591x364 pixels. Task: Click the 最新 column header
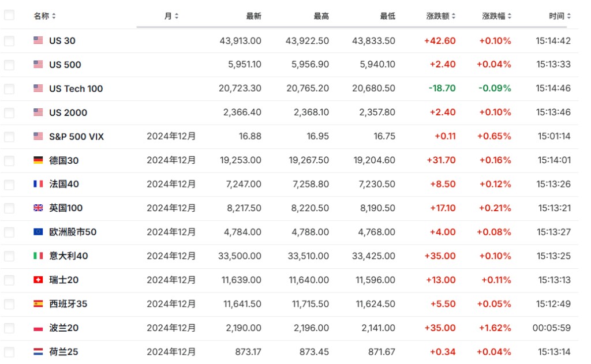tap(254, 16)
